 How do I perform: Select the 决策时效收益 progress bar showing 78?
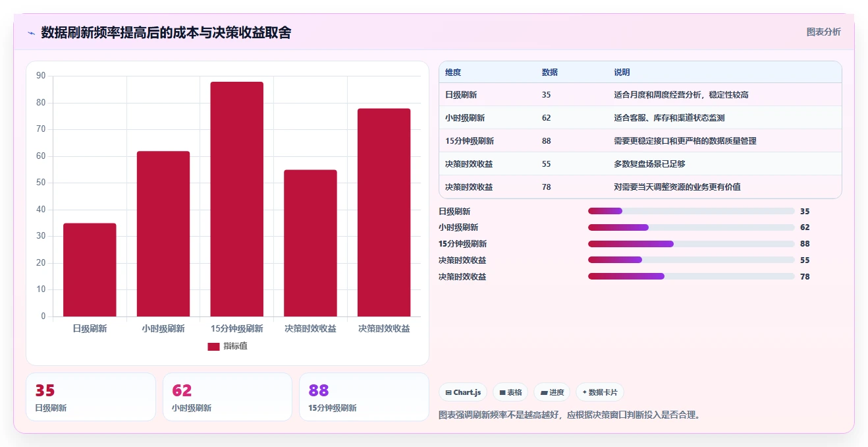click(692, 276)
